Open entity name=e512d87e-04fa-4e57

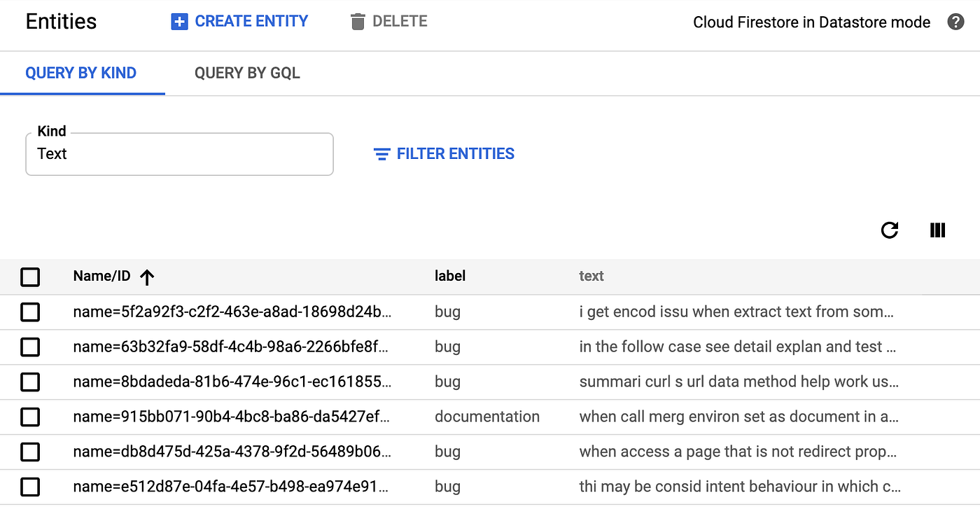[232, 487]
